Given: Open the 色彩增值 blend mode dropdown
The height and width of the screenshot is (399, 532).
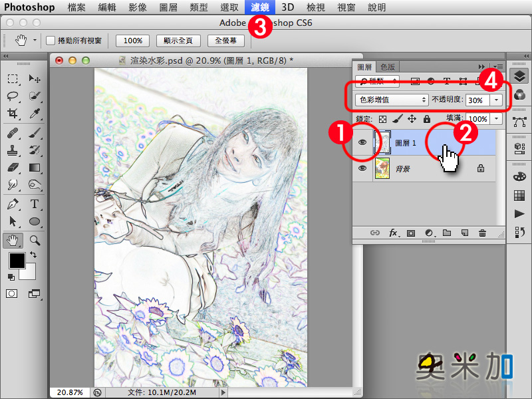Looking at the screenshot, I should click(x=392, y=100).
